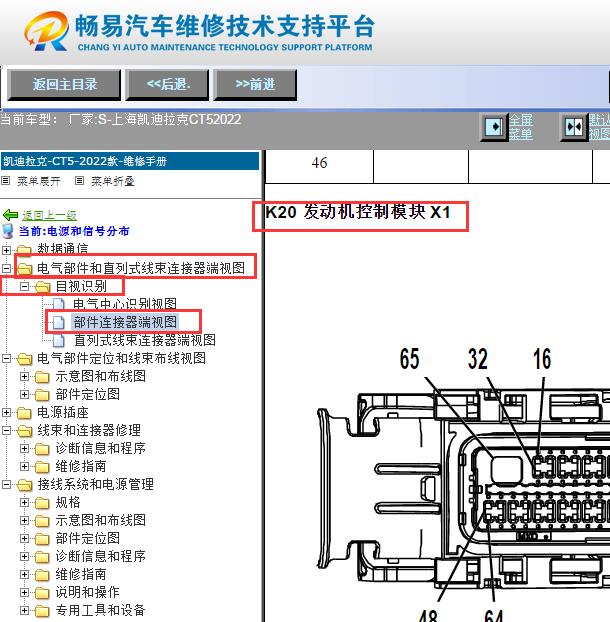
Task: Follow the 返回上一级 link
Action: coord(49,215)
